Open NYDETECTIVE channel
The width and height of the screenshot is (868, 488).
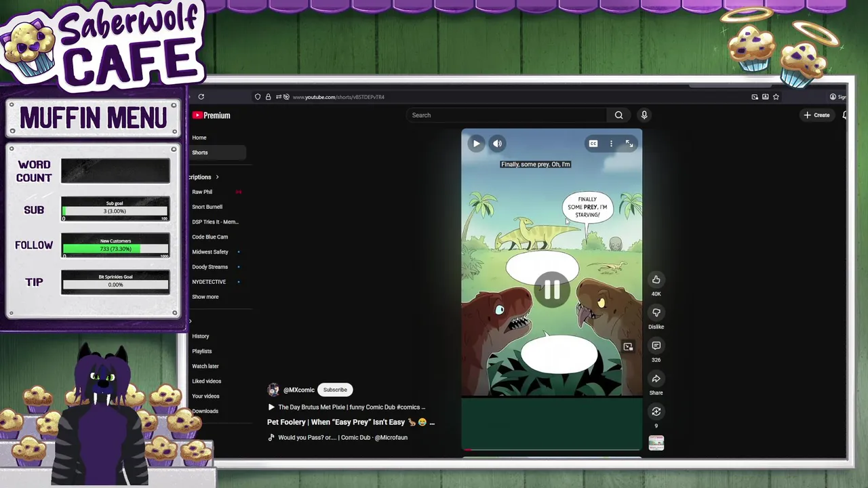point(209,282)
